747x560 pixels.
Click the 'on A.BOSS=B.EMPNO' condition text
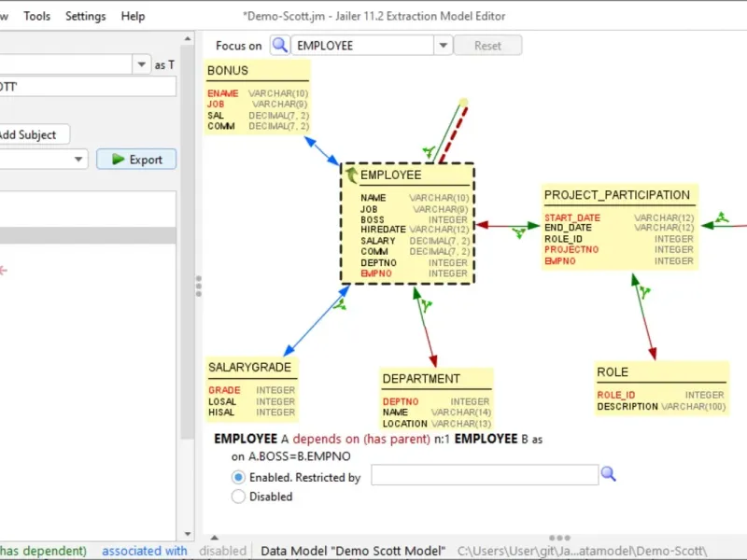tap(291, 456)
